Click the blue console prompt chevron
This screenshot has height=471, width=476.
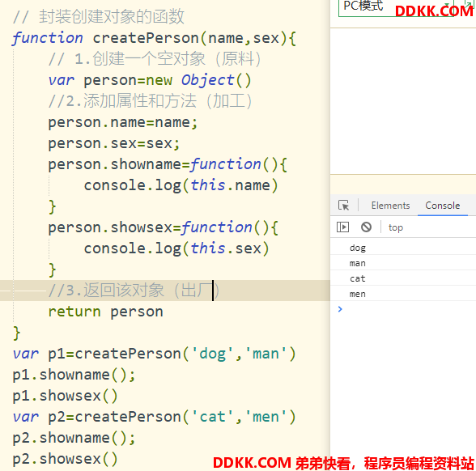(340, 309)
